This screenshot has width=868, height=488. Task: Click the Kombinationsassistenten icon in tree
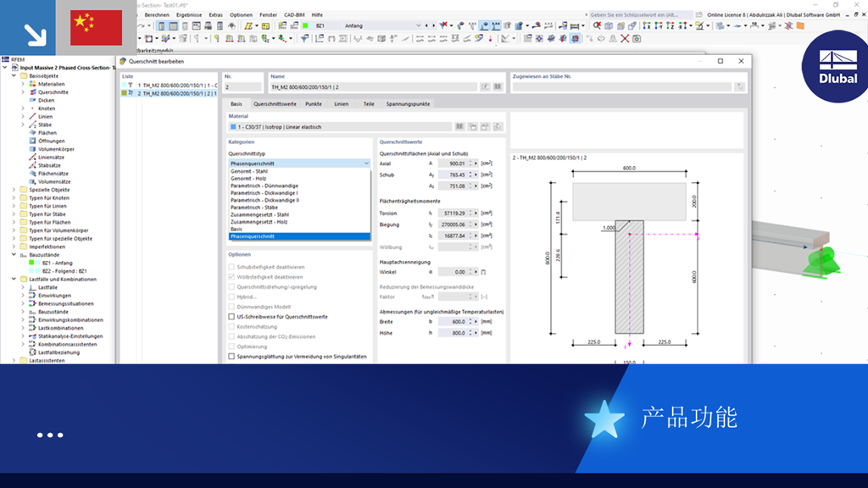tap(33, 344)
